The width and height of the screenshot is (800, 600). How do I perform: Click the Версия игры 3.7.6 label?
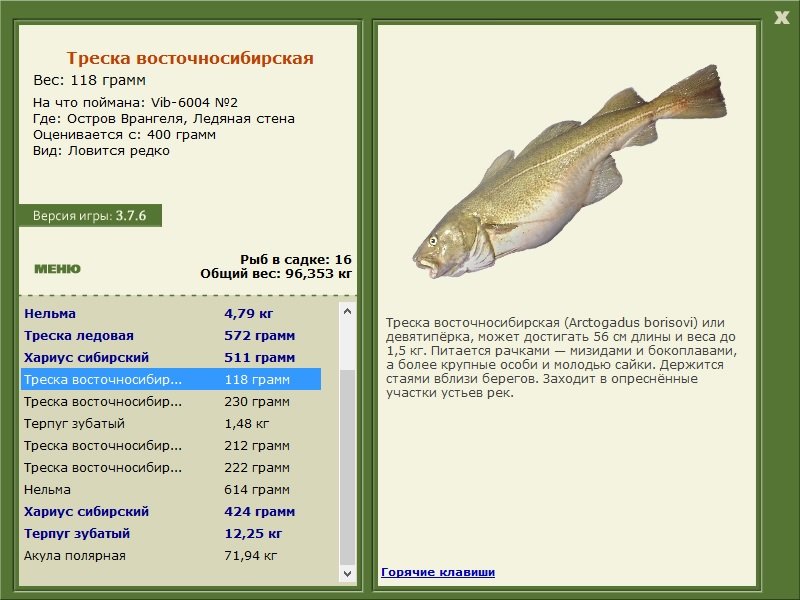tap(90, 215)
